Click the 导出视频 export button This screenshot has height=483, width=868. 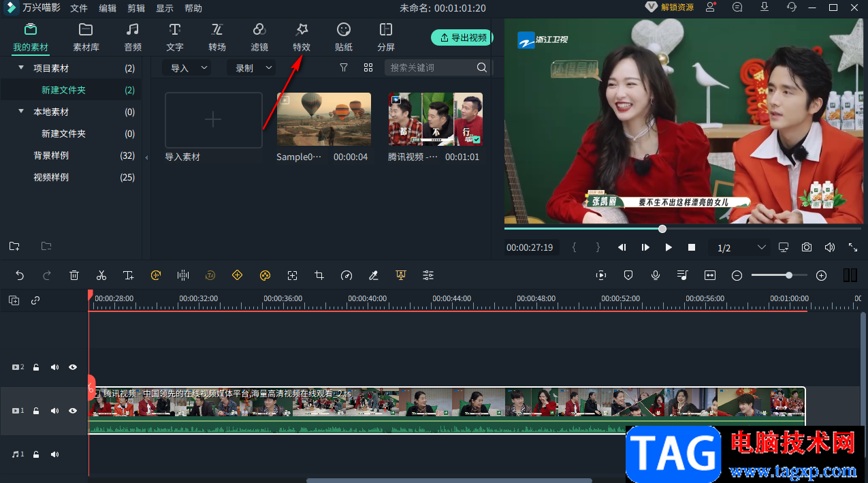point(462,37)
